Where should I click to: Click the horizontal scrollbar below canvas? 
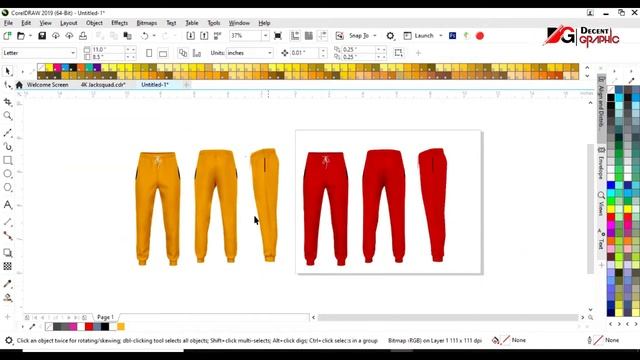point(448,317)
